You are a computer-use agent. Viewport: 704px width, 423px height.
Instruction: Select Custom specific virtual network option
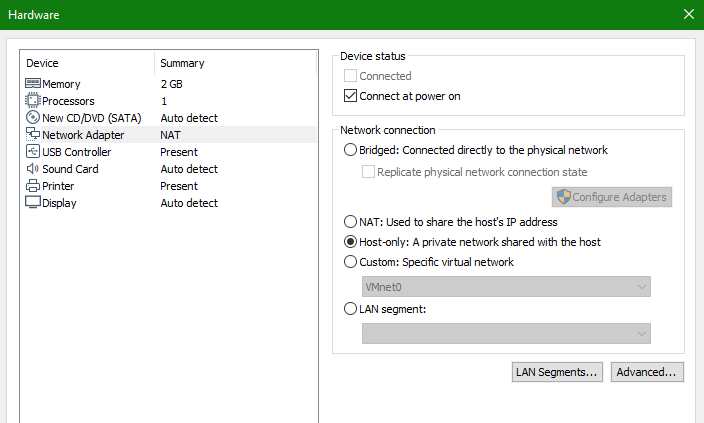350,261
